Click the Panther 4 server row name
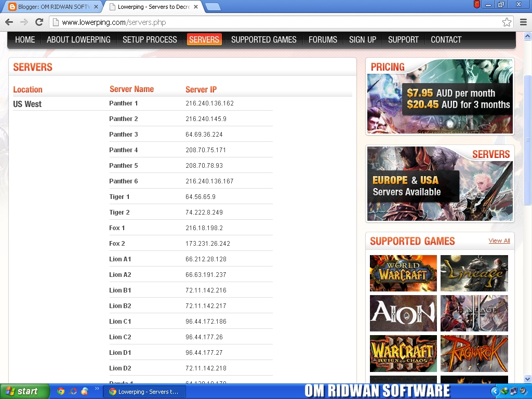This screenshot has height=399, width=532. [124, 150]
